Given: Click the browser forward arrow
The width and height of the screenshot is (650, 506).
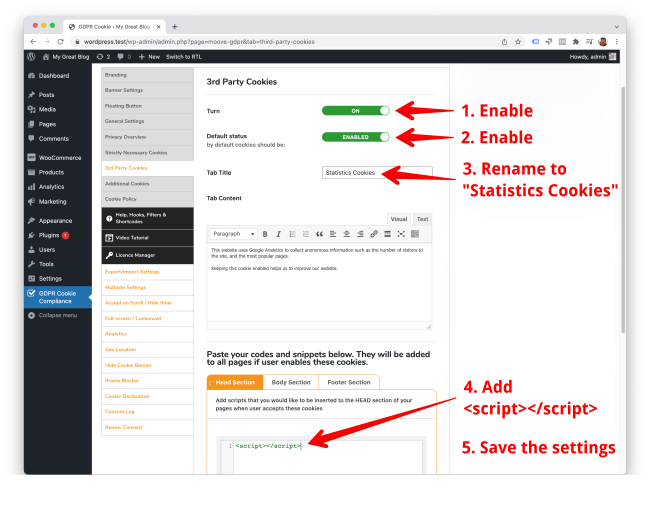Looking at the screenshot, I should click(47, 41).
